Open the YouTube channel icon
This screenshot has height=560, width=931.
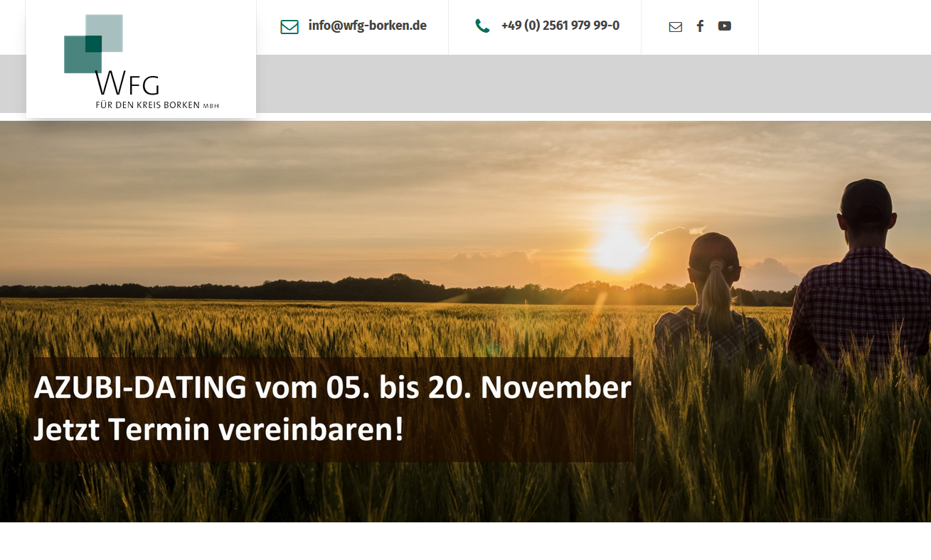tap(724, 26)
